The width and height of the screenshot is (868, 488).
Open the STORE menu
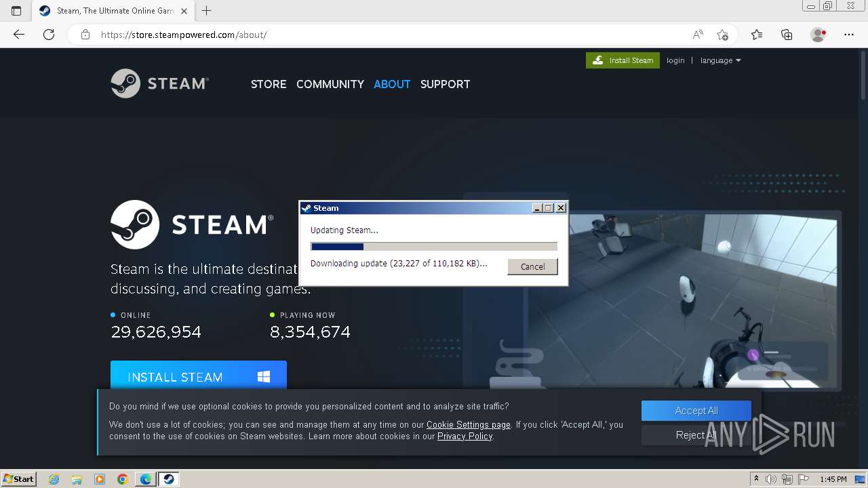click(269, 84)
